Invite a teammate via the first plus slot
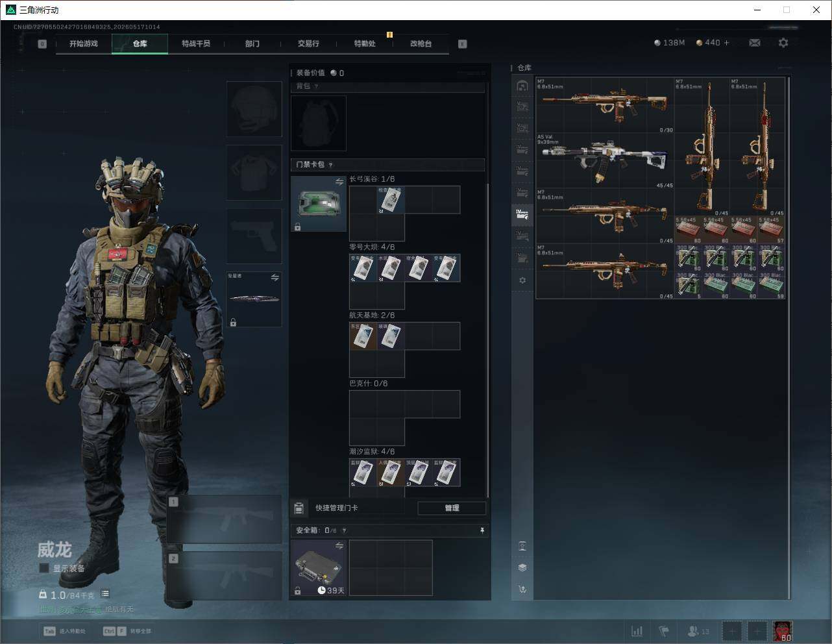 (731, 631)
